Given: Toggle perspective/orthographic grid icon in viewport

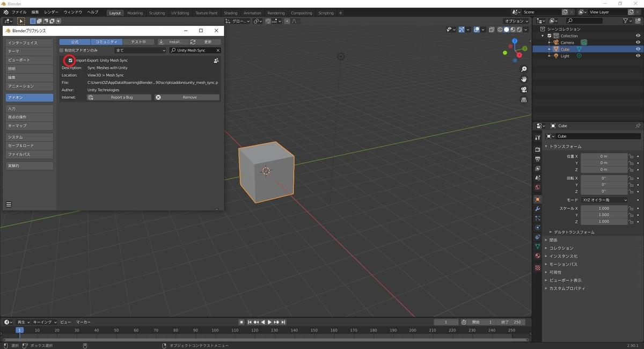Looking at the screenshot, I should pyautogui.click(x=524, y=100).
